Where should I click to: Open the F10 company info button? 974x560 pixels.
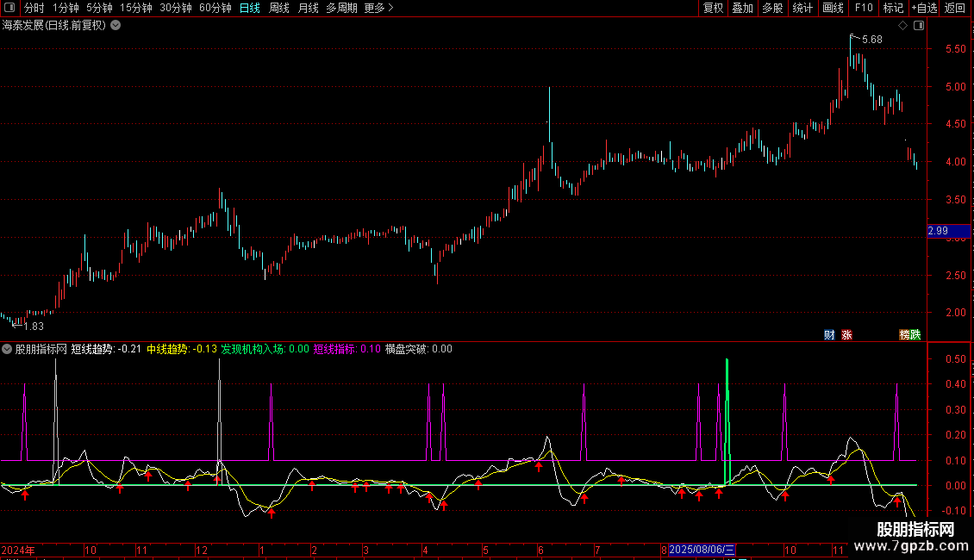coord(864,9)
